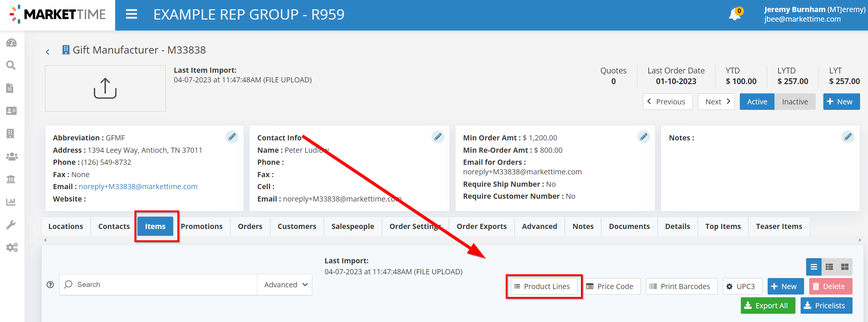Open the gears settings sidebar icon
The width and height of the screenshot is (868, 322).
pyautogui.click(x=12, y=247)
